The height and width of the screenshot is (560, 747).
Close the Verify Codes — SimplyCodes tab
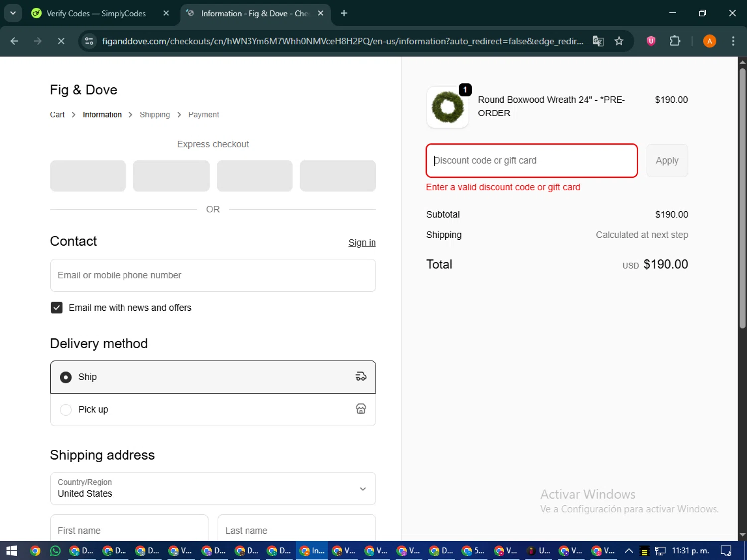[166, 13]
